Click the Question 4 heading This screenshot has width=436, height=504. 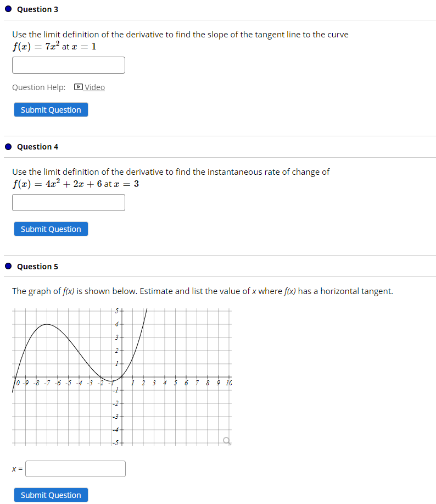[x=37, y=146]
